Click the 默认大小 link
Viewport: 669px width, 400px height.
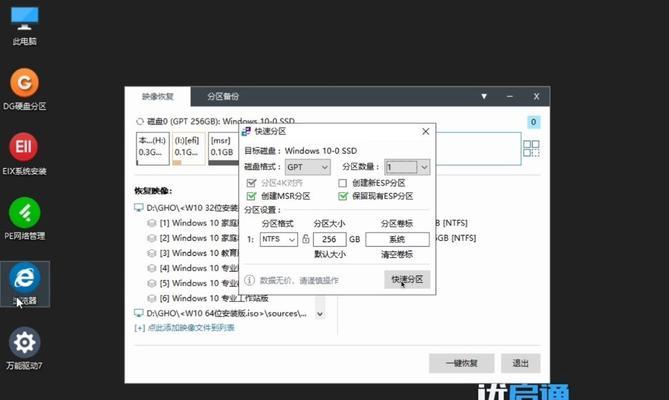(x=330, y=255)
